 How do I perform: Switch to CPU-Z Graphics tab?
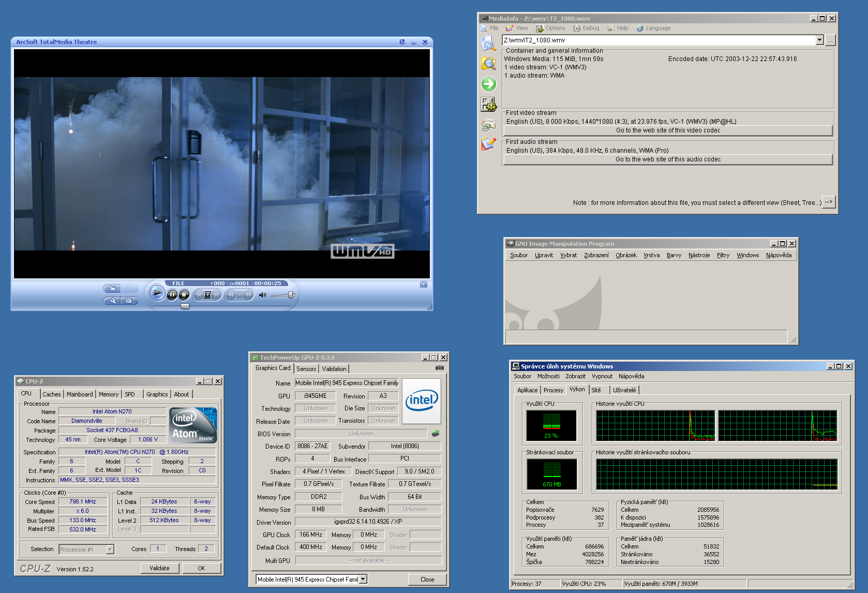click(x=157, y=394)
